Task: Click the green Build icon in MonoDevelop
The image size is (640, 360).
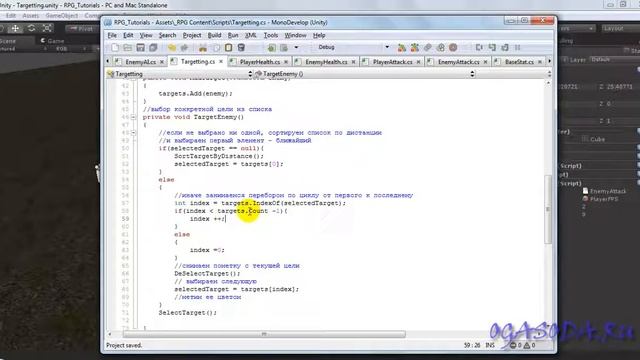Action: pos(271,48)
